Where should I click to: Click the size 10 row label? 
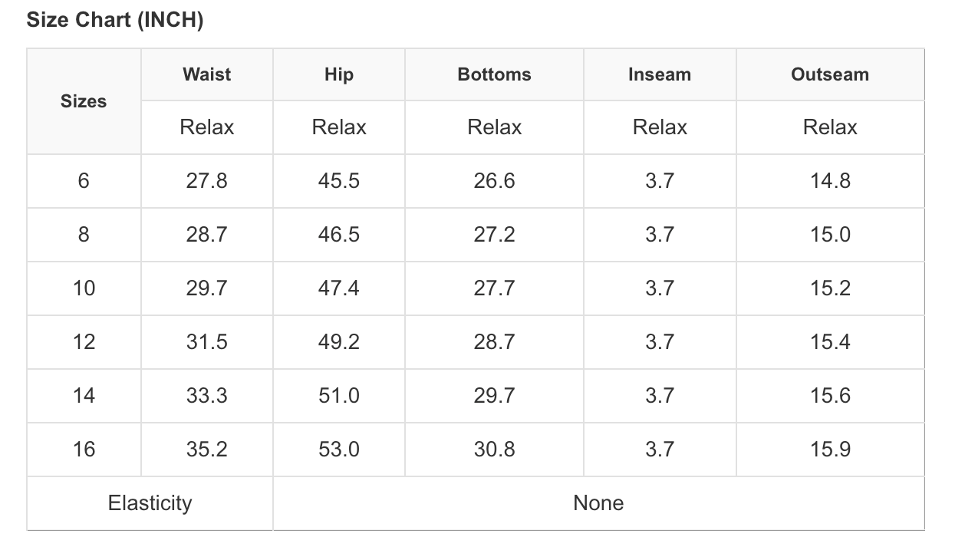point(84,288)
